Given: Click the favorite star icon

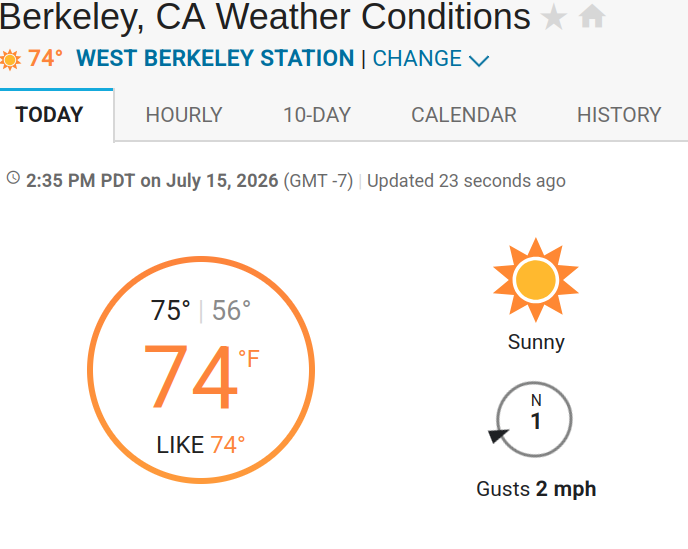Looking at the screenshot, I should tap(554, 18).
